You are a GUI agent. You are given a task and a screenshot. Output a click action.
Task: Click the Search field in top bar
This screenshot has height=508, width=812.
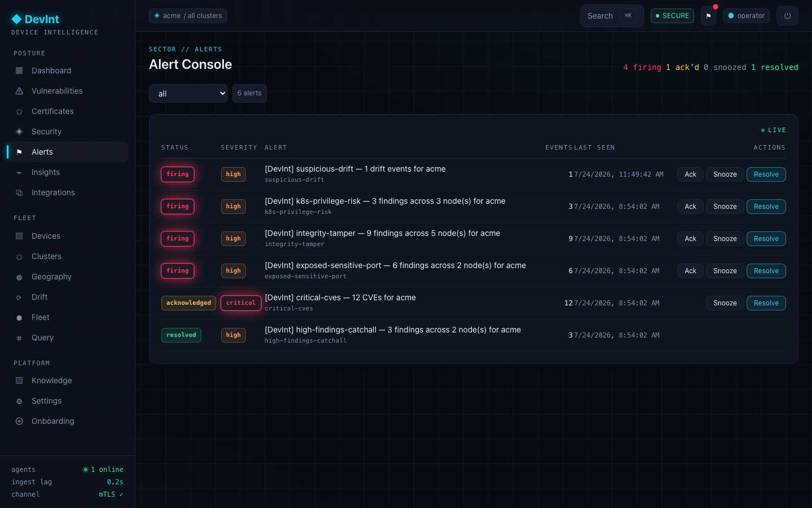pyautogui.click(x=612, y=16)
